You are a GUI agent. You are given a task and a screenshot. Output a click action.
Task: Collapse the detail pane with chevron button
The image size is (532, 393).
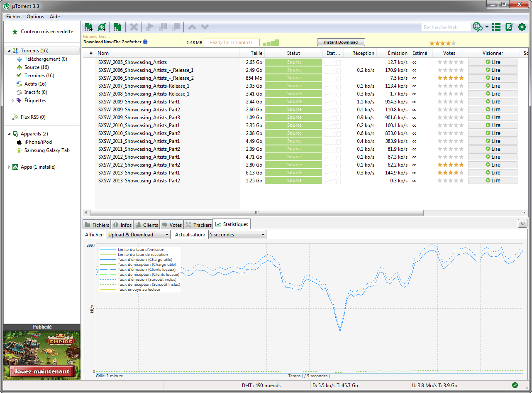click(x=522, y=224)
